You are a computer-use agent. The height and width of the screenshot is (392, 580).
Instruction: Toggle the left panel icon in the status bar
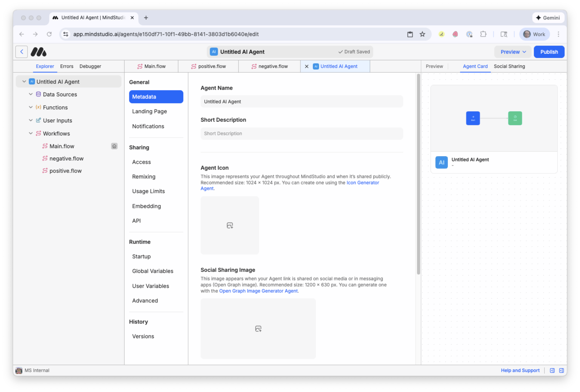(x=552, y=370)
